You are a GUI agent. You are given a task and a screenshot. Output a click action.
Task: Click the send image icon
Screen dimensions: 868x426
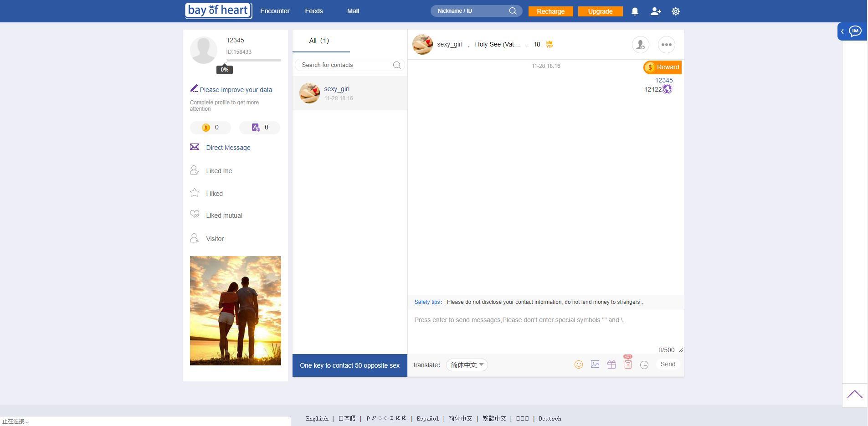pyautogui.click(x=595, y=364)
